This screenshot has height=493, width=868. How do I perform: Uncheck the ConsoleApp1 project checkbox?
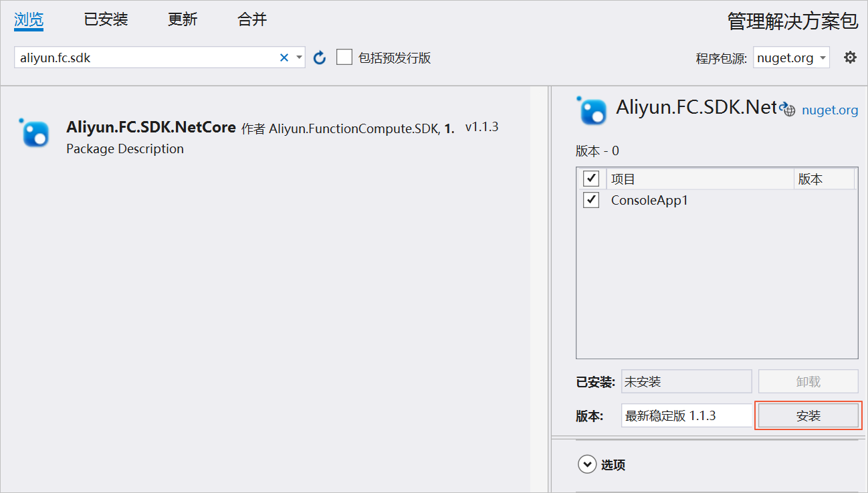[591, 200]
